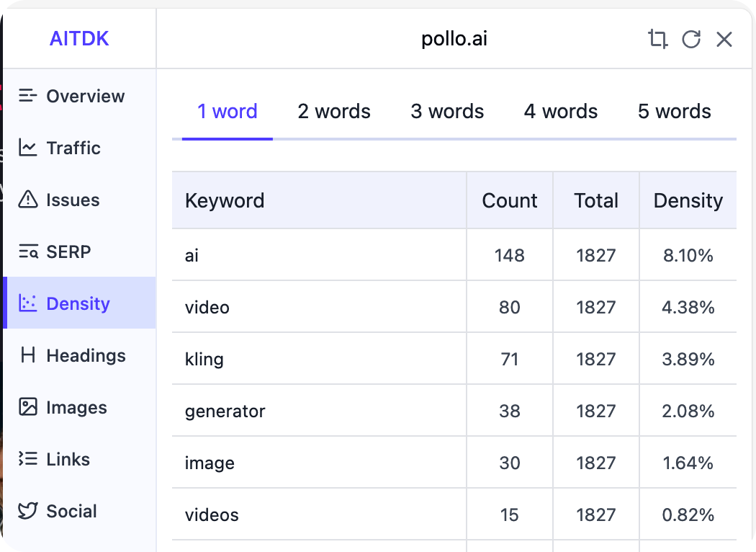Click the density value 1.64%
756x552 pixels.
click(688, 463)
